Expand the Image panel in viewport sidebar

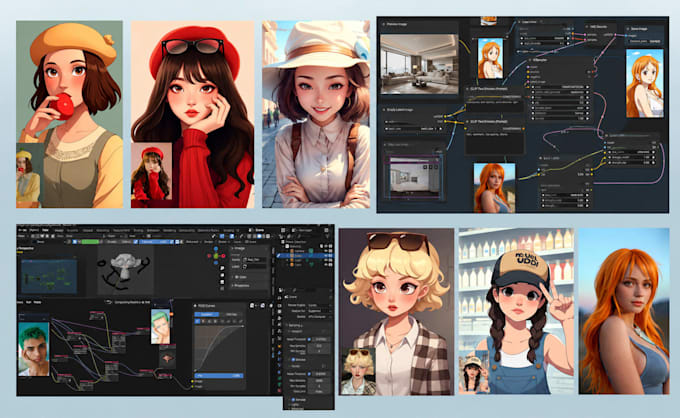click(239, 248)
